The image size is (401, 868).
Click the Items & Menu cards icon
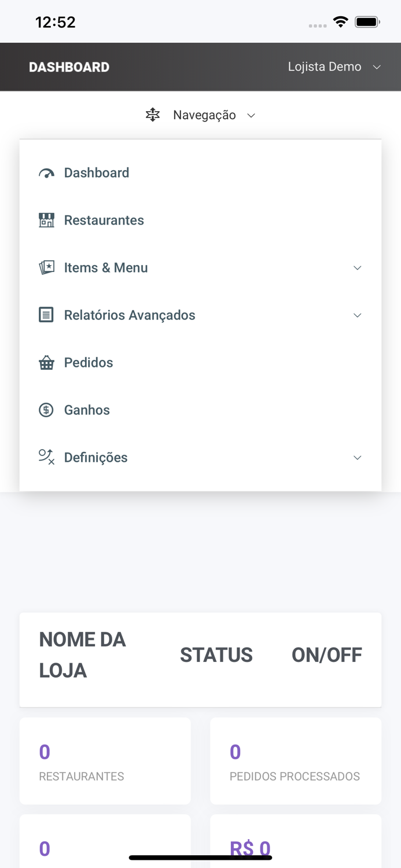[x=46, y=268]
